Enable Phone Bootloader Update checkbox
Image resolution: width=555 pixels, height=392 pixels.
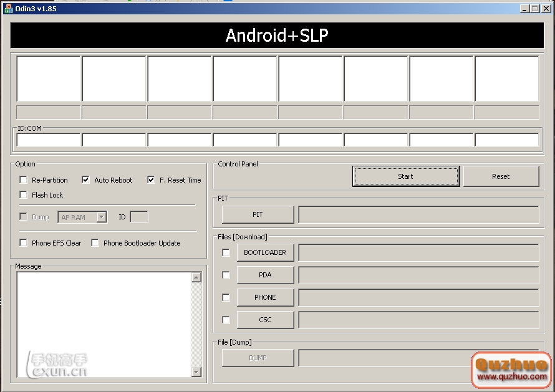(95, 243)
